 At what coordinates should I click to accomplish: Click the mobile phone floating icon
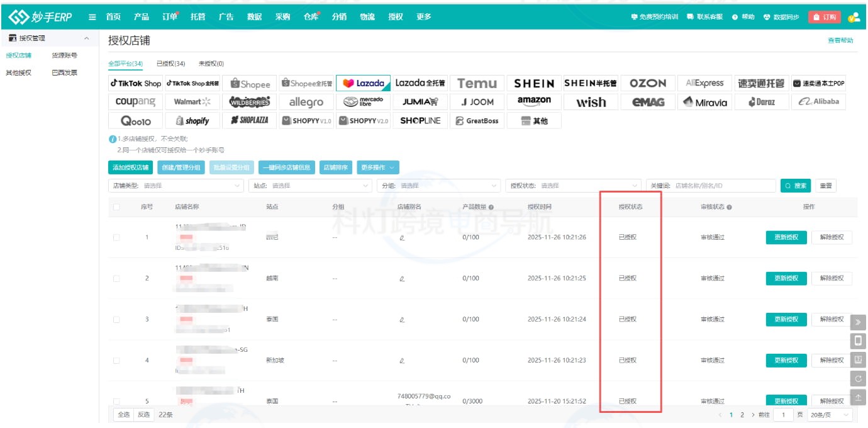click(x=858, y=341)
